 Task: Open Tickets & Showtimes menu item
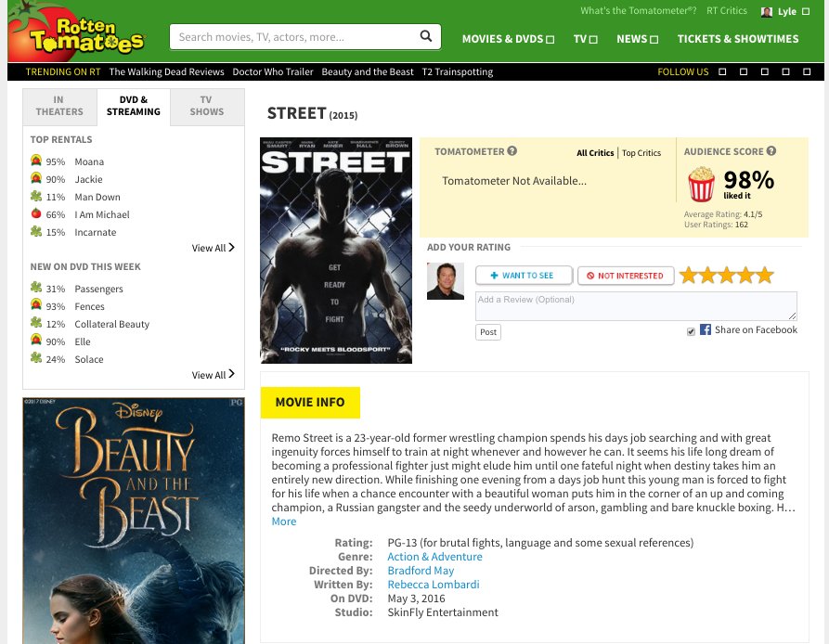pyautogui.click(x=738, y=39)
